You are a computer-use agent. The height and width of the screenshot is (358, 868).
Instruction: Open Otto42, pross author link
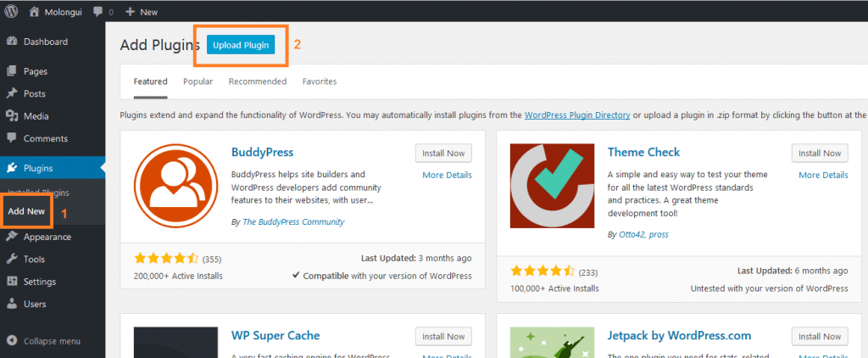644,234
